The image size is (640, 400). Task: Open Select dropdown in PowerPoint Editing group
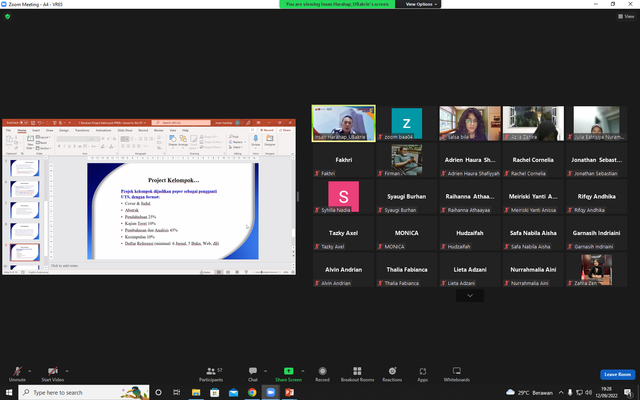click(236, 147)
